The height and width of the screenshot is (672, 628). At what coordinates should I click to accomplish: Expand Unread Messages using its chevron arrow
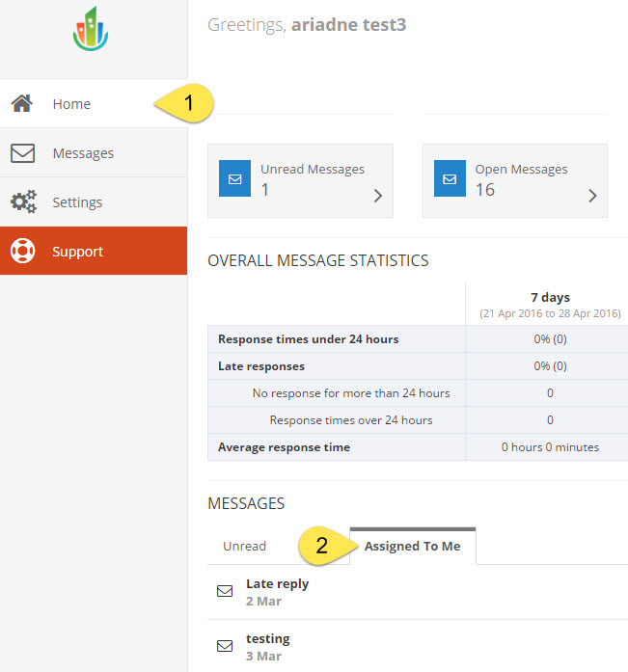pyautogui.click(x=377, y=196)
